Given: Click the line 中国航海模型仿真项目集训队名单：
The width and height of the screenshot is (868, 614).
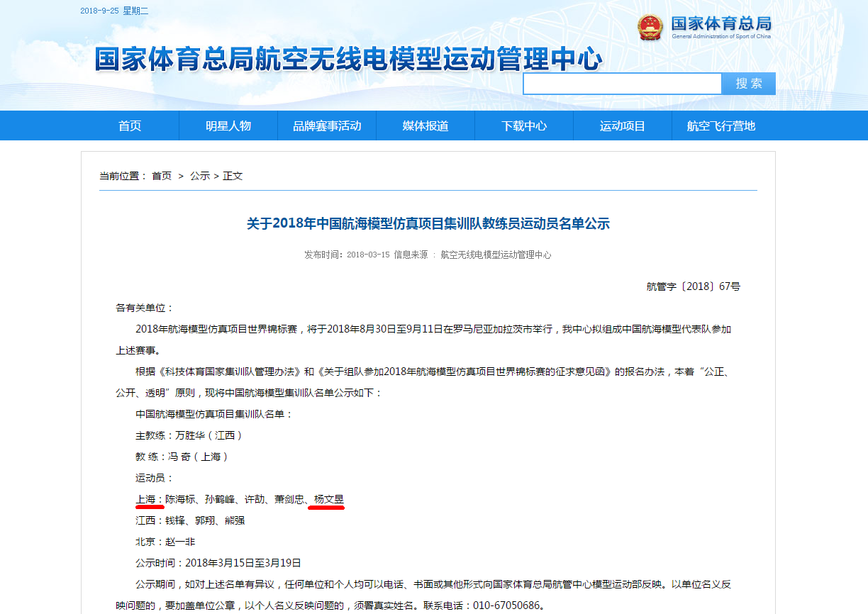Looking at the screenshot, I should click(x=214, y=414).
